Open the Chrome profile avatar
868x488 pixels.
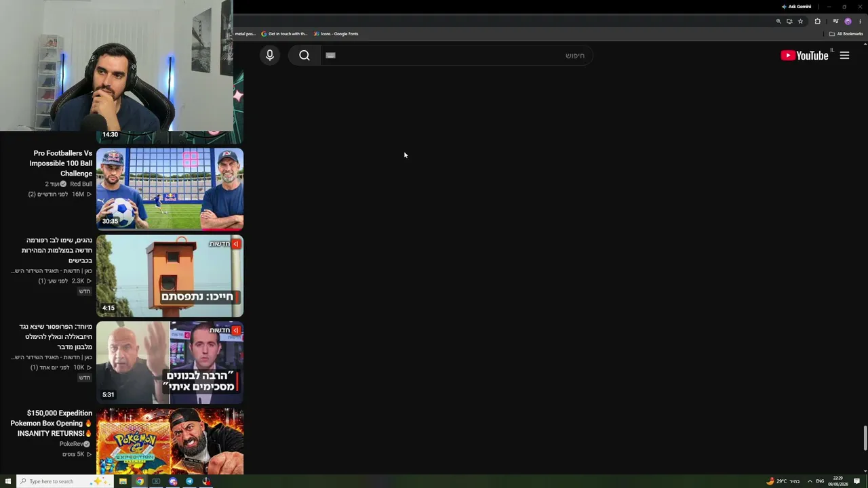(x=848, y=22)
